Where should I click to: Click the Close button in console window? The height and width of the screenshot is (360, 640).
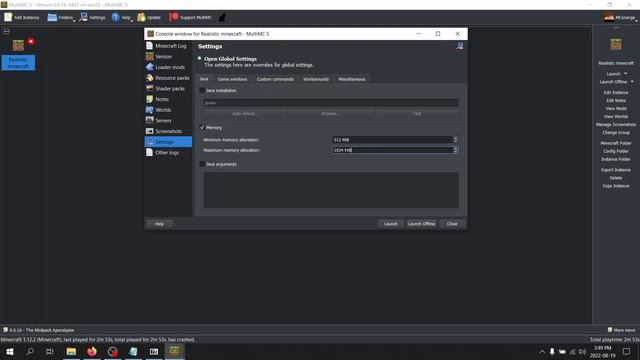coord(452,224)
